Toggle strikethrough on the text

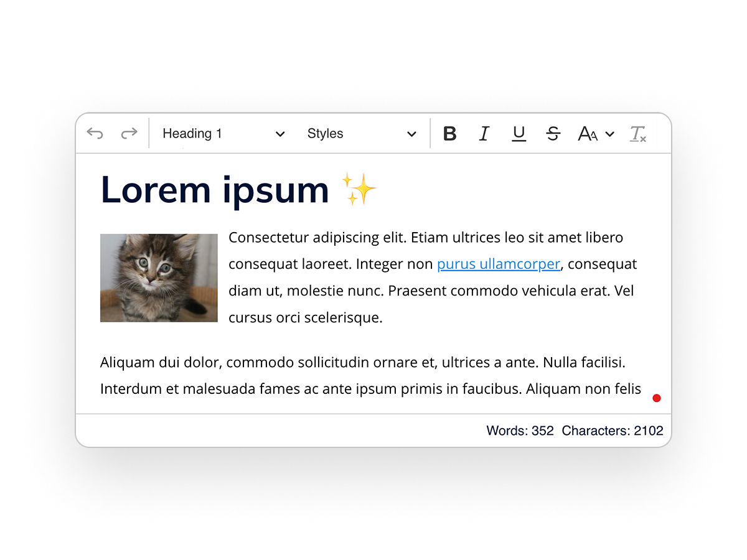click(553, 133)
